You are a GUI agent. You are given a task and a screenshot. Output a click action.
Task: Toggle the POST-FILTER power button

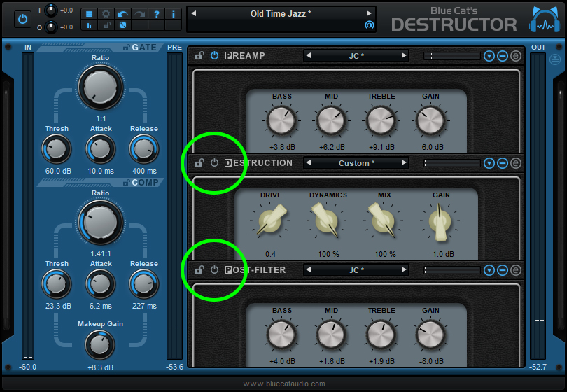[214, 269]
